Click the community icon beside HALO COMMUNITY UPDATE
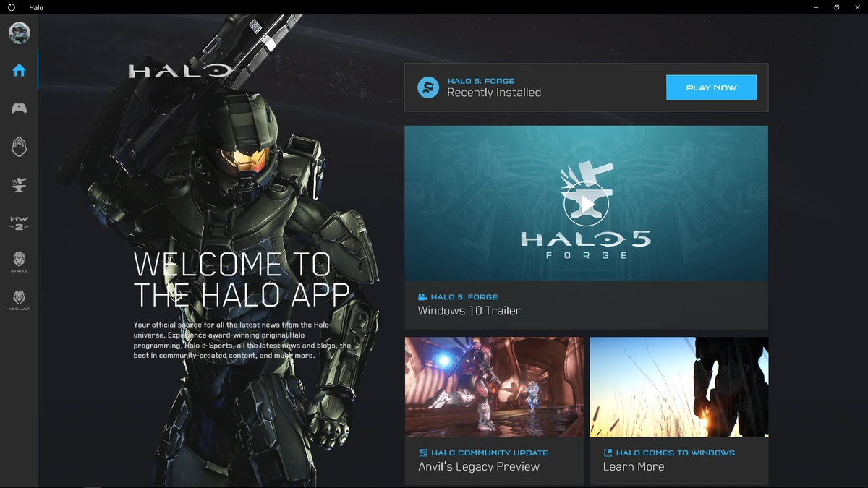The image size is (868, 488). point(422,453)
